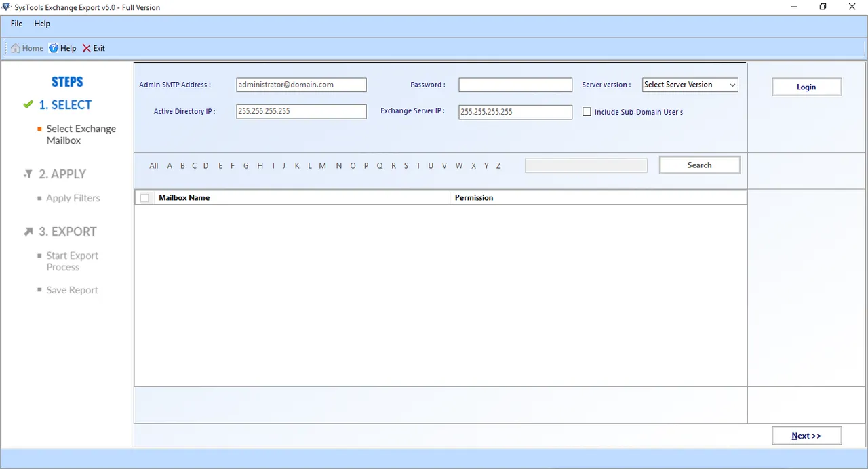Focus the Exchange Server IP field
This screenshot has height=469, width=868.
[515, 112]
